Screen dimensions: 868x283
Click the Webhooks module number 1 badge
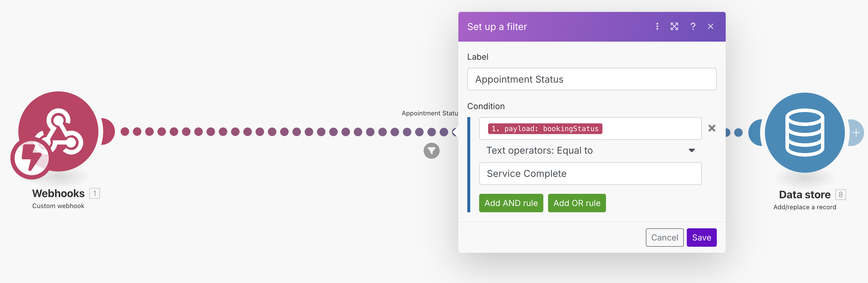(95, 193)
